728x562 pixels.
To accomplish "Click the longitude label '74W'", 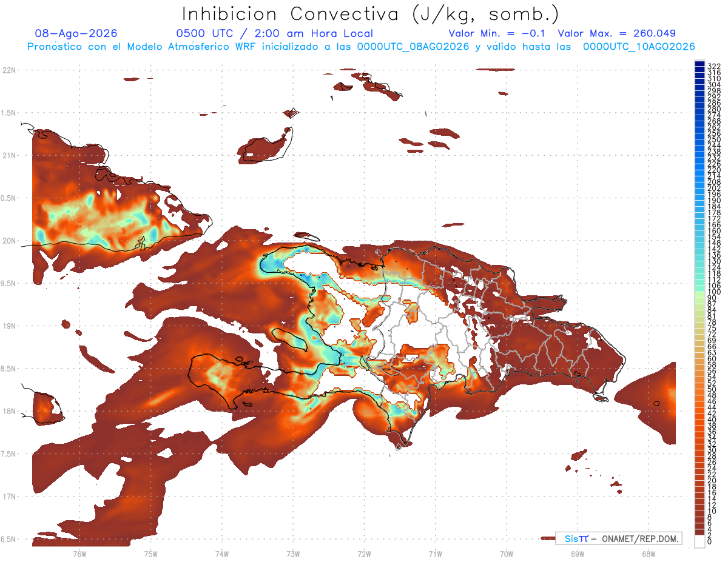I will tap(221, 554).
